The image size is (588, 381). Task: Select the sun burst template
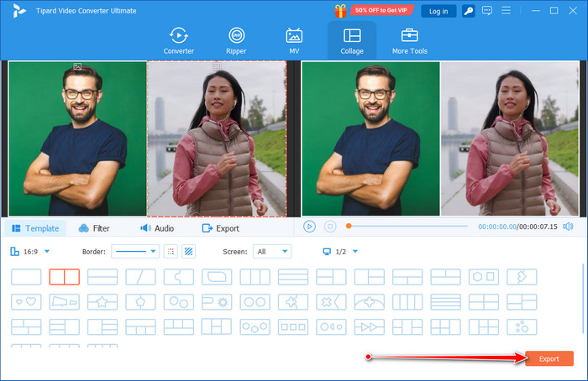(x=217, y=301)
